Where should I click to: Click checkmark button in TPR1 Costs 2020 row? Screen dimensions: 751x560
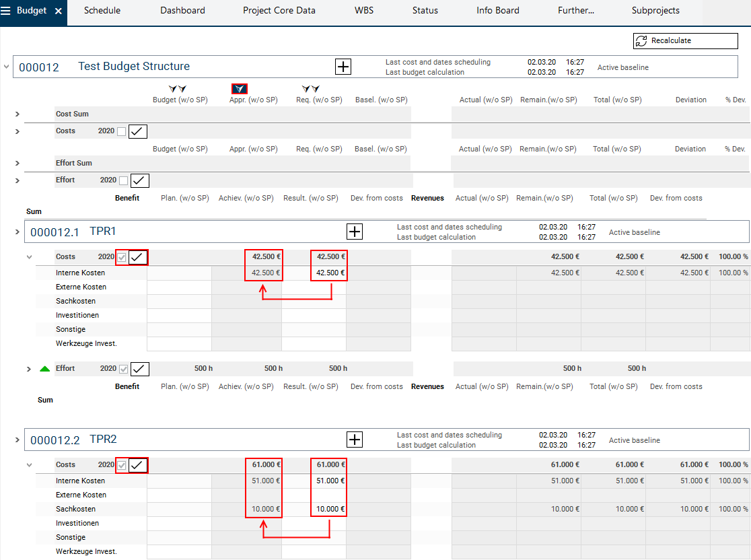coord(139,257)
